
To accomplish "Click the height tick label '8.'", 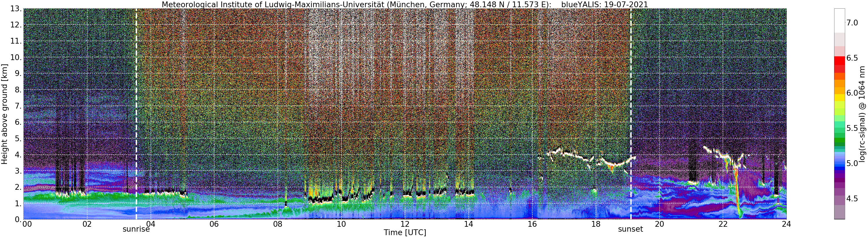I will tap(18, 90).
